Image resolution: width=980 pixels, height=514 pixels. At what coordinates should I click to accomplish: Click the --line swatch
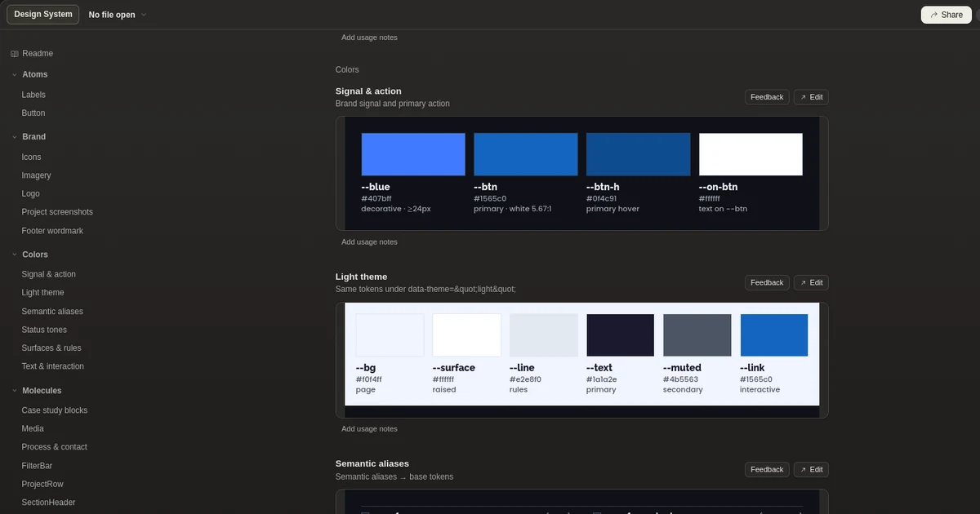coord(544,335)
